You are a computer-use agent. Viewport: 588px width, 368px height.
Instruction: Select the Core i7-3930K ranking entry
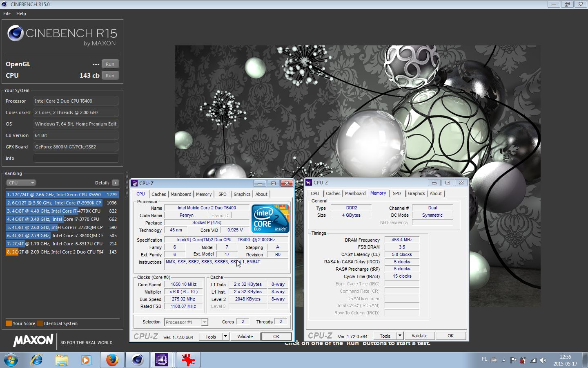pos(62,203)
